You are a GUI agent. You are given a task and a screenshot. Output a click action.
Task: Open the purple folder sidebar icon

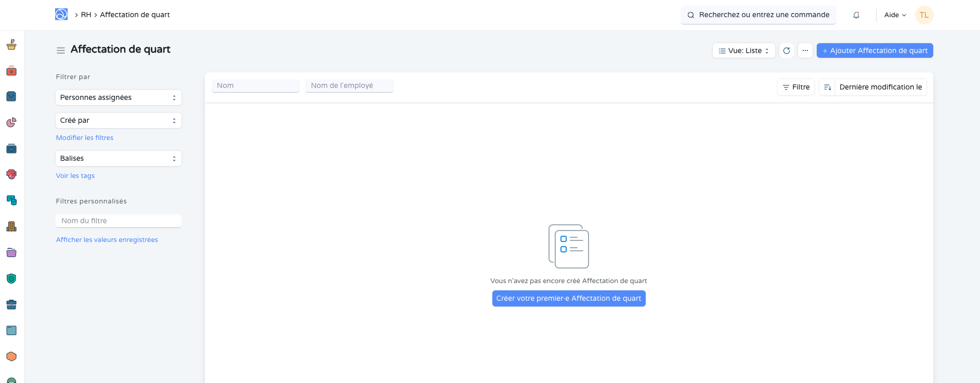click(11, 252)
